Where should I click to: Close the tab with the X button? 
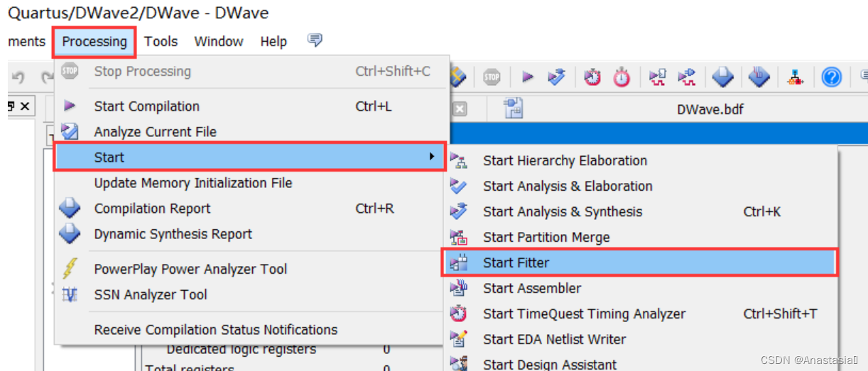pyautogui.click(x=460, y=109)
